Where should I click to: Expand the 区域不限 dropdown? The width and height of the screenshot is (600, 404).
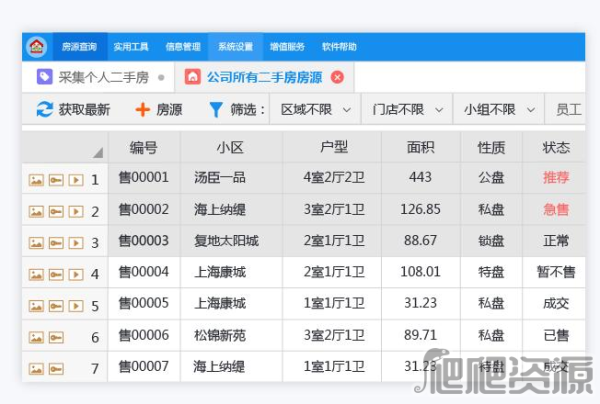315,110
